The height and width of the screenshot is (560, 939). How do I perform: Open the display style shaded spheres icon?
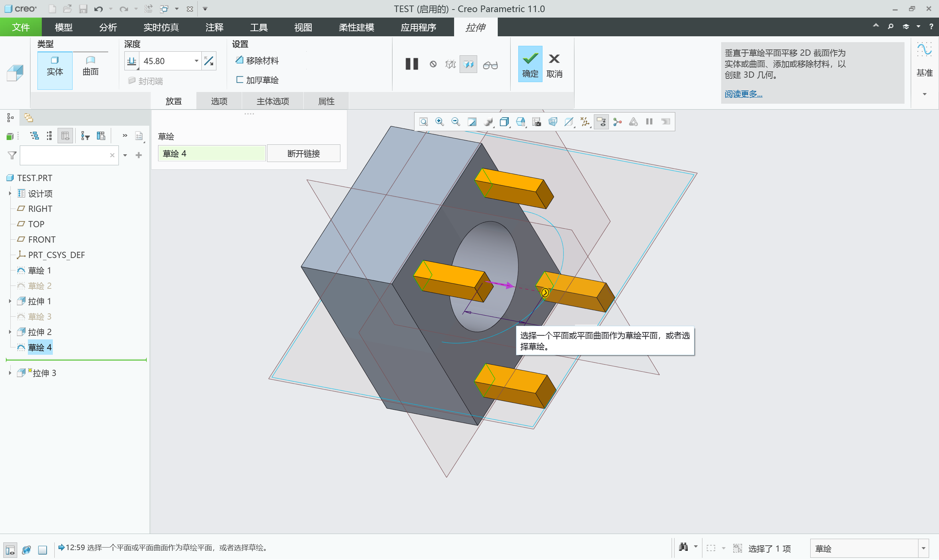[488, 122]
